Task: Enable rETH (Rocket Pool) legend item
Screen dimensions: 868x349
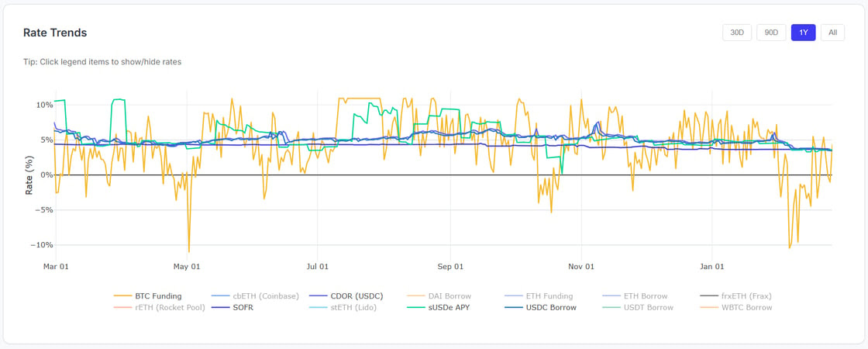Action: (x=167, y=307)
